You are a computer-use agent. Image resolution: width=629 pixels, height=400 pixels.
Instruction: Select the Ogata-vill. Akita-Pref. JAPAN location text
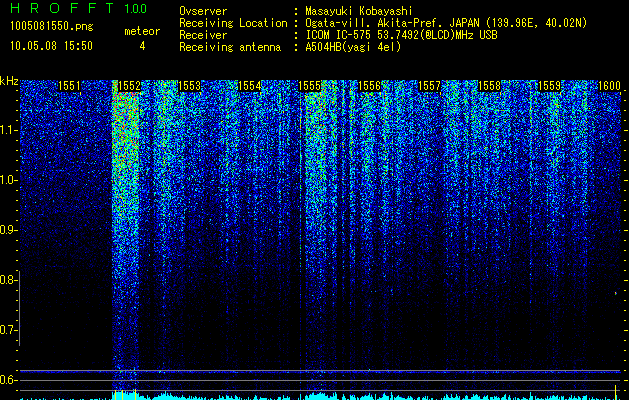pyautogui.click(x=446, y=24)
